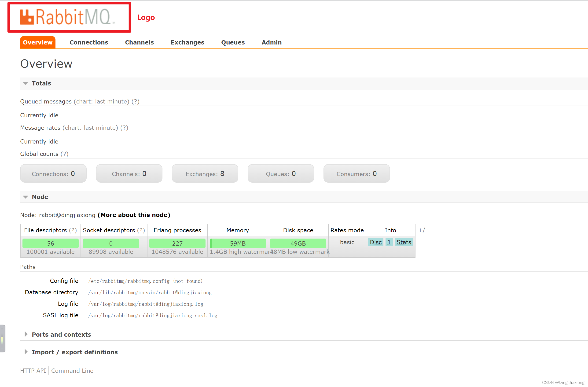Click the Consumers count box
The width and height of the screenshot is (588, 387).
coord(357,173)
